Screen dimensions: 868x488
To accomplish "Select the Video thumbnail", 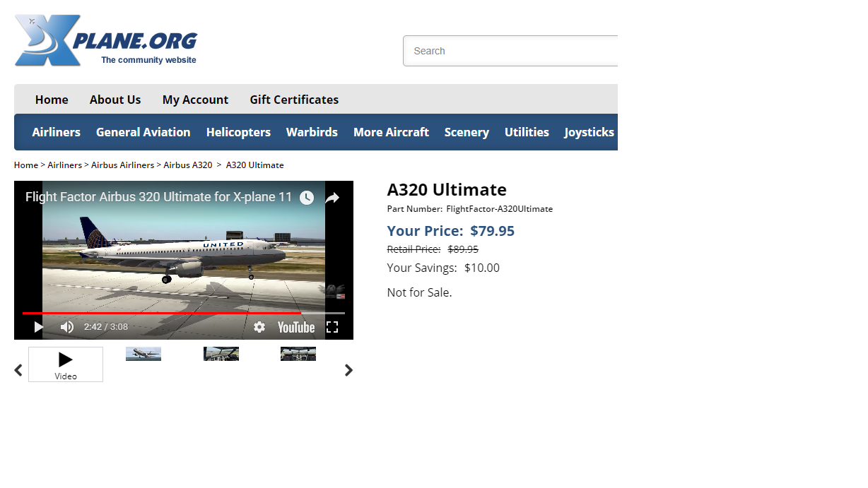I will point(66,364).
